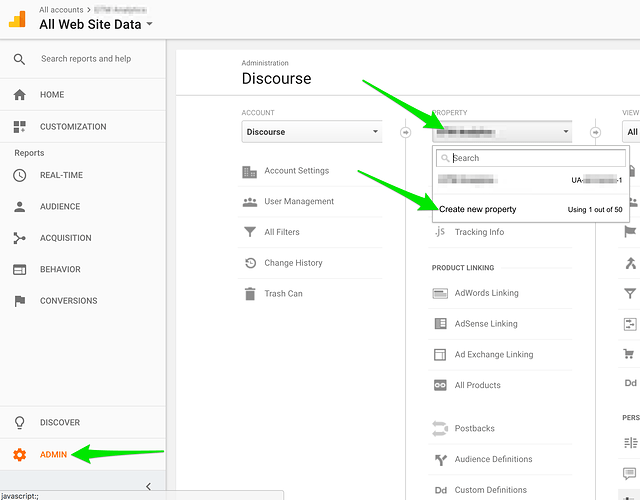The image size is (640, 500).
Task: Click the Home house icon
Action: (20, 95)
